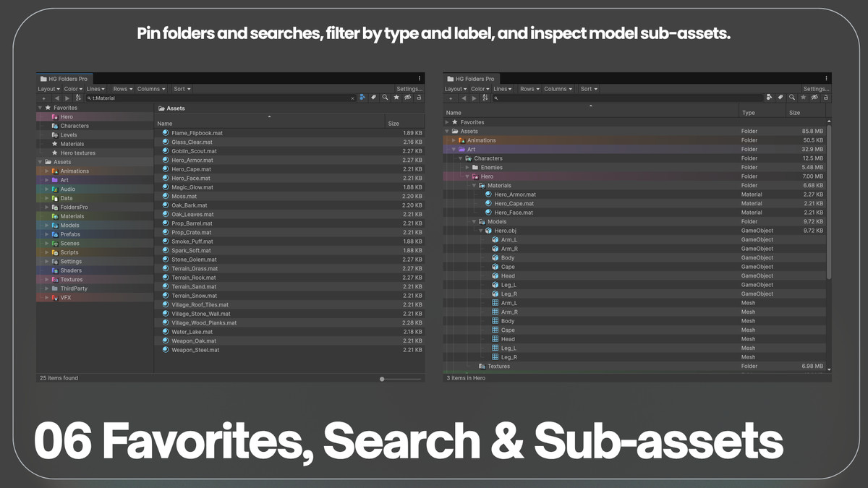The image size is (868, 488).
Task: Toggle the crossed eye icon in right panel toolbar
Action: [814, 97]
